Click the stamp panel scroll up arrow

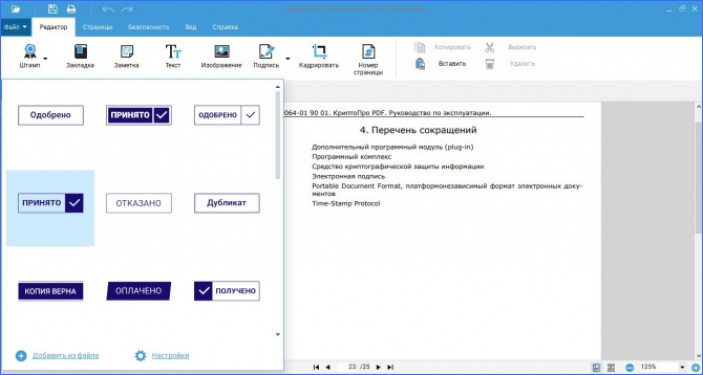pos(278,87)
